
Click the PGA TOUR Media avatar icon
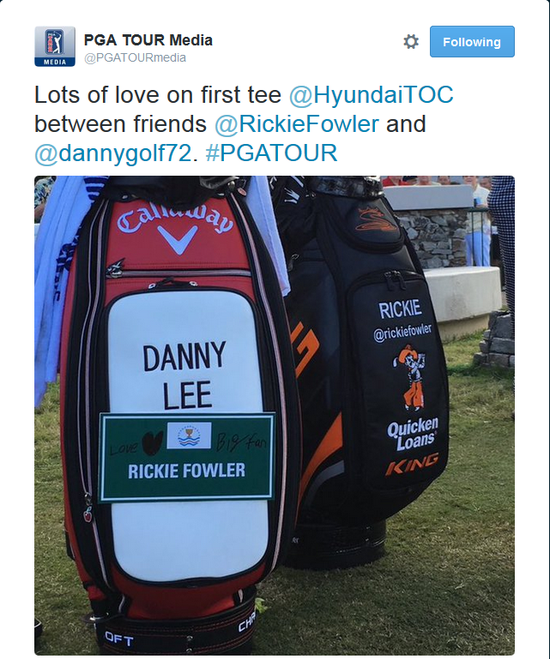[55, 46]
